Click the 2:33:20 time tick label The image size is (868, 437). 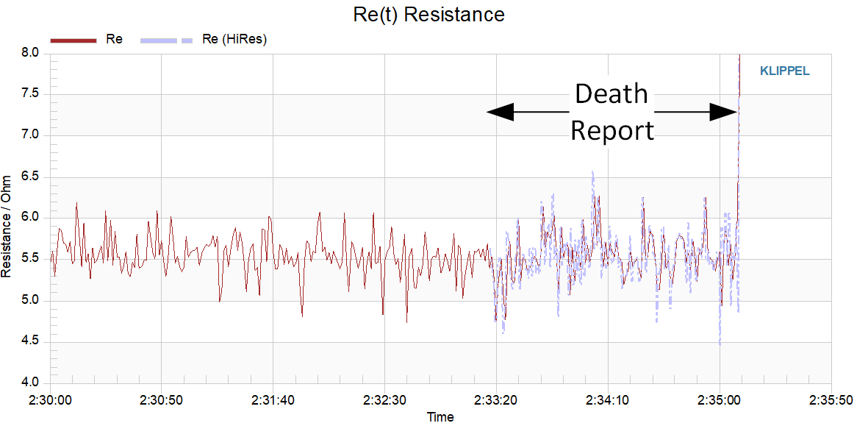(x=496, y=399)
